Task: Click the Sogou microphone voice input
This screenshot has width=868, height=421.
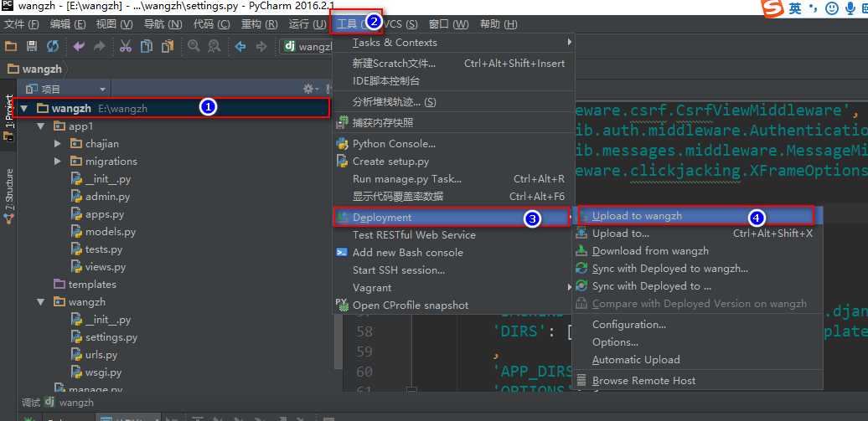Action: point(850,8)
